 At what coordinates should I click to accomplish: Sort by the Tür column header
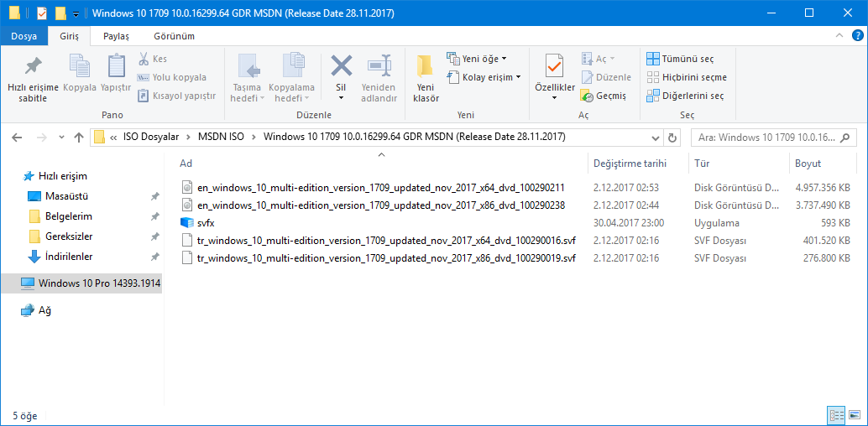pos(739,164)
